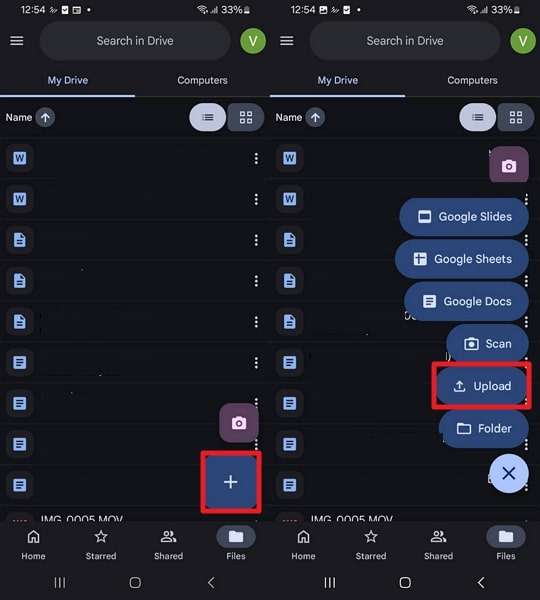Image resolution: width=540 pixels, height=600 pixels.
Task: Select list view in the left screen
Action: (x=208, y=117)
